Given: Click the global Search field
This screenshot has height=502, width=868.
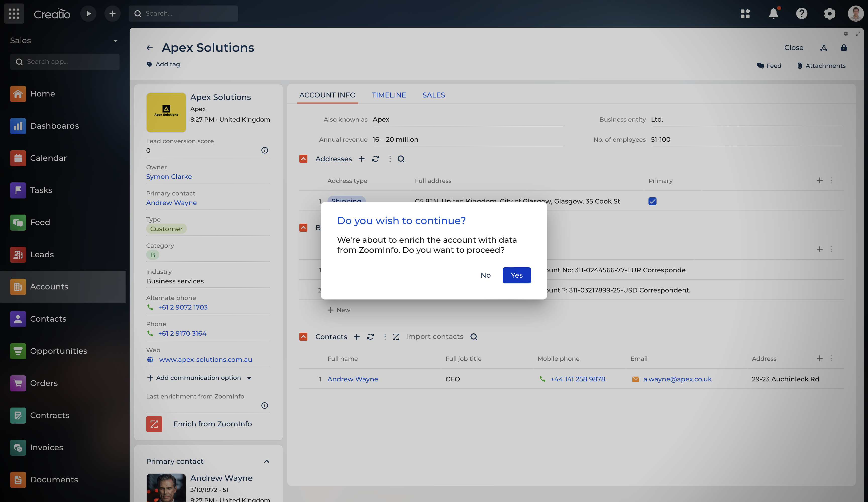Looking at the screenshot, I should click(x=183, y=13).
